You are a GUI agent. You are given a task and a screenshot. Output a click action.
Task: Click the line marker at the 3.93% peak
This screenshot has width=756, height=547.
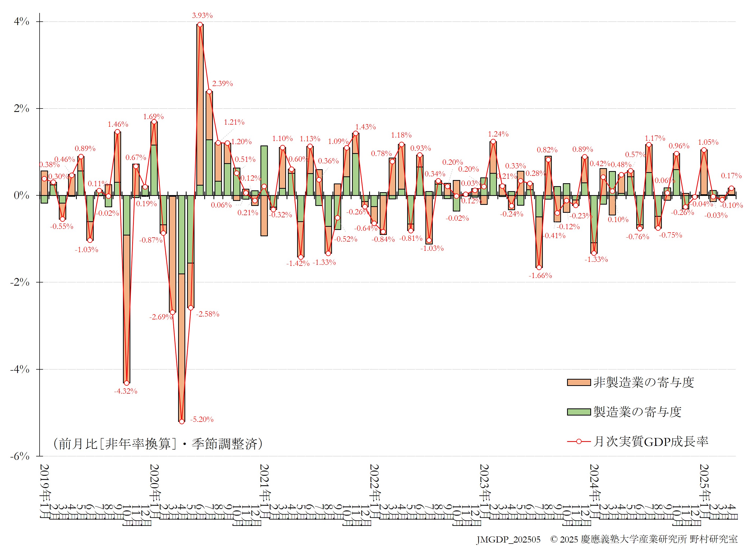coord(200,24)
